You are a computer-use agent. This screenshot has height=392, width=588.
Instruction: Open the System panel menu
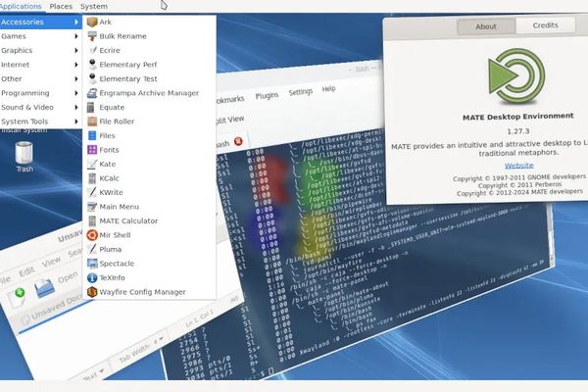click(x=94, y=7)
